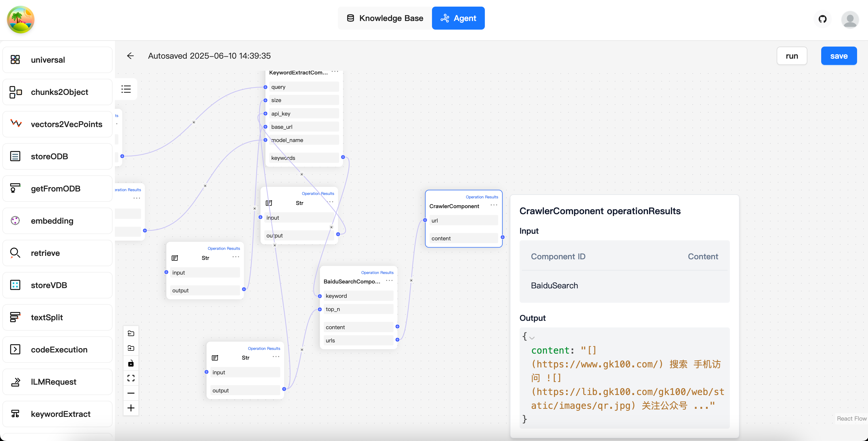868x441 pixels.
Task: Open BaiduSearchCompo node three-dot menu
Action: click(389, 281)
